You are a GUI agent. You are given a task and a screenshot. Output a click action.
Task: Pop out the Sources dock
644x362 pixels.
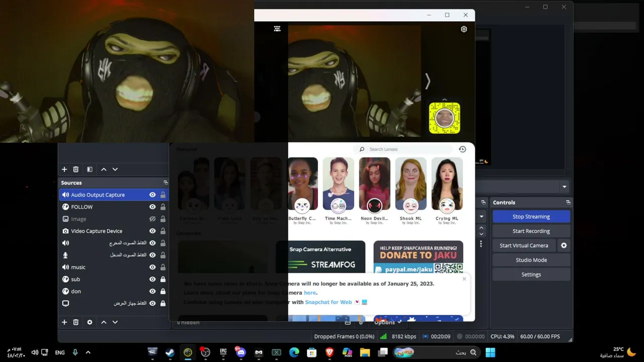click(166, 183)
